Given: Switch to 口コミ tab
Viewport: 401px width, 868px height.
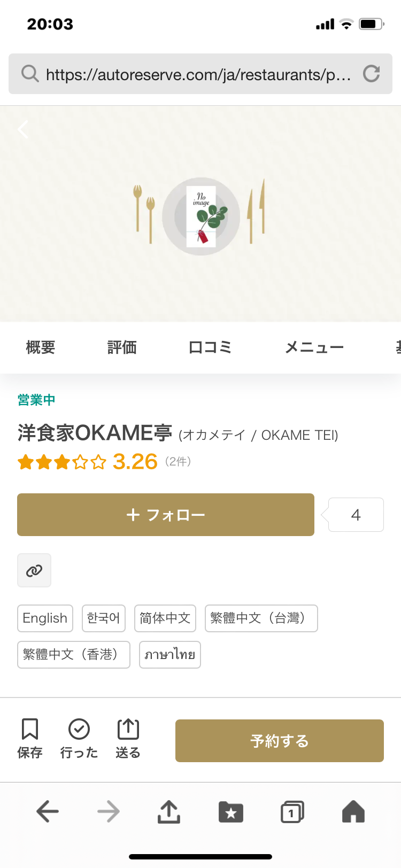Looking at the screenshot, I should (210, 347).
